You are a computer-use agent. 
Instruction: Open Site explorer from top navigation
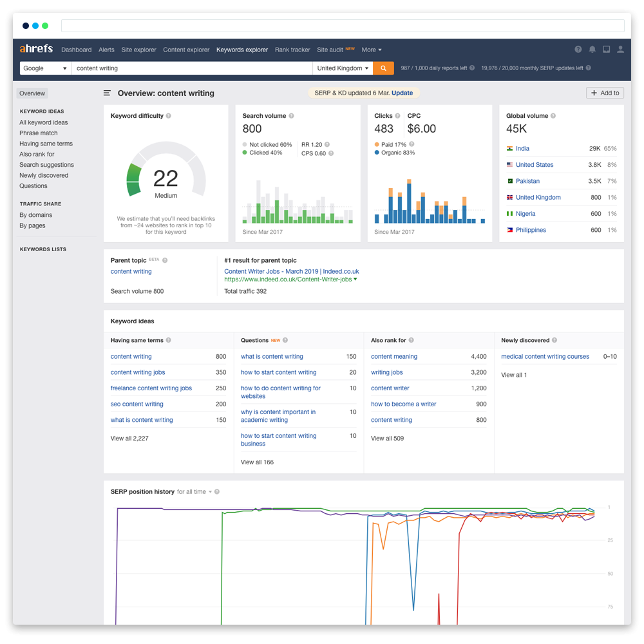tap(138, 50)
